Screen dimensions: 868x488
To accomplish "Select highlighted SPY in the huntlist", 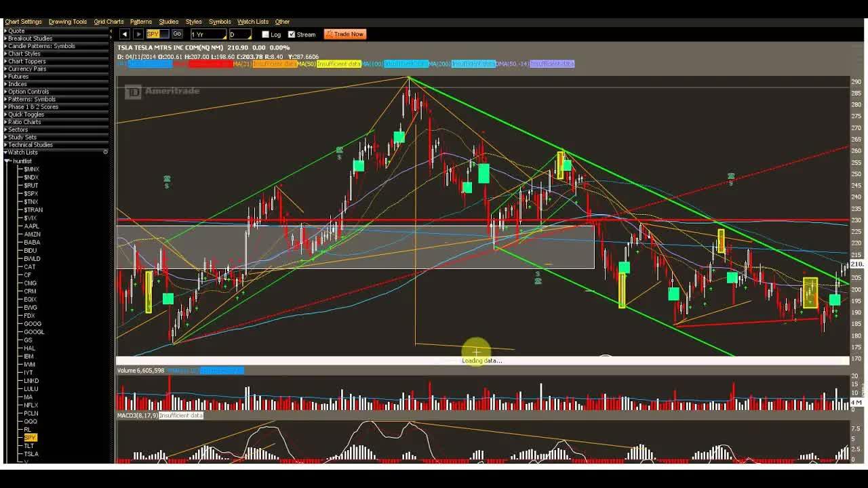I will tap(30, 438).
